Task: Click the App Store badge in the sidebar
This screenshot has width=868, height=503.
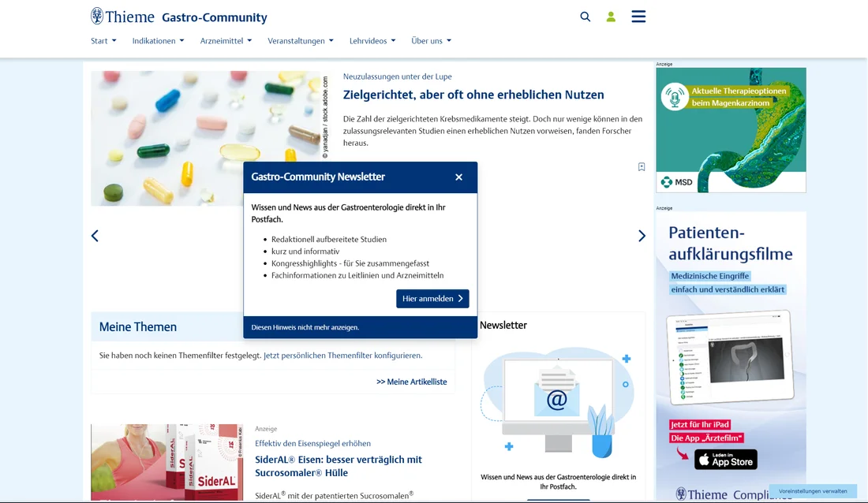Action: pyautogui.click(x=725, y=460)
